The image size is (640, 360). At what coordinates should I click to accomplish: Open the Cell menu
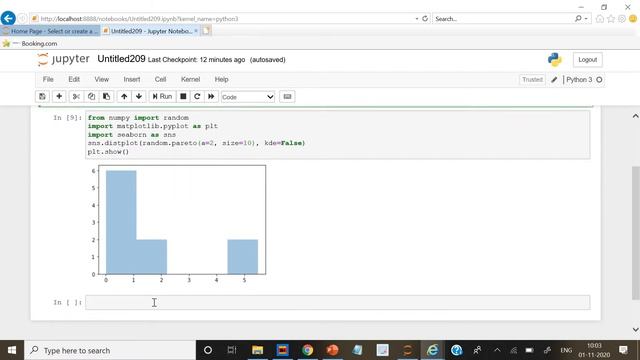click(160, 79)
